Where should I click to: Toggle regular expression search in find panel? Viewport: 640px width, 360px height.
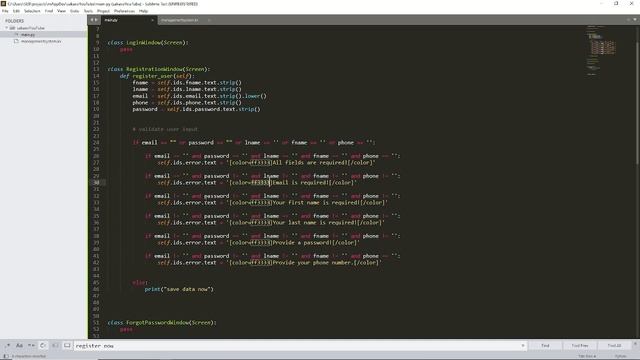(x=7, y=346)
